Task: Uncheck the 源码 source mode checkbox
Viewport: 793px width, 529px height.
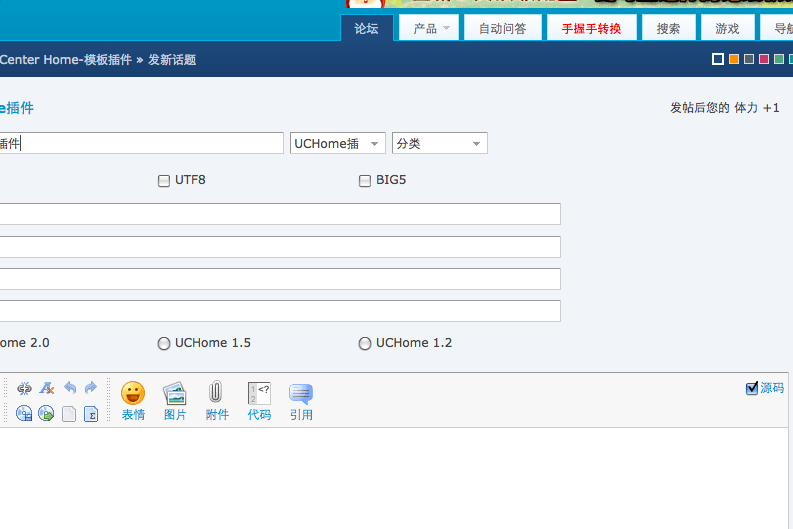Action: tap(752, 388)
